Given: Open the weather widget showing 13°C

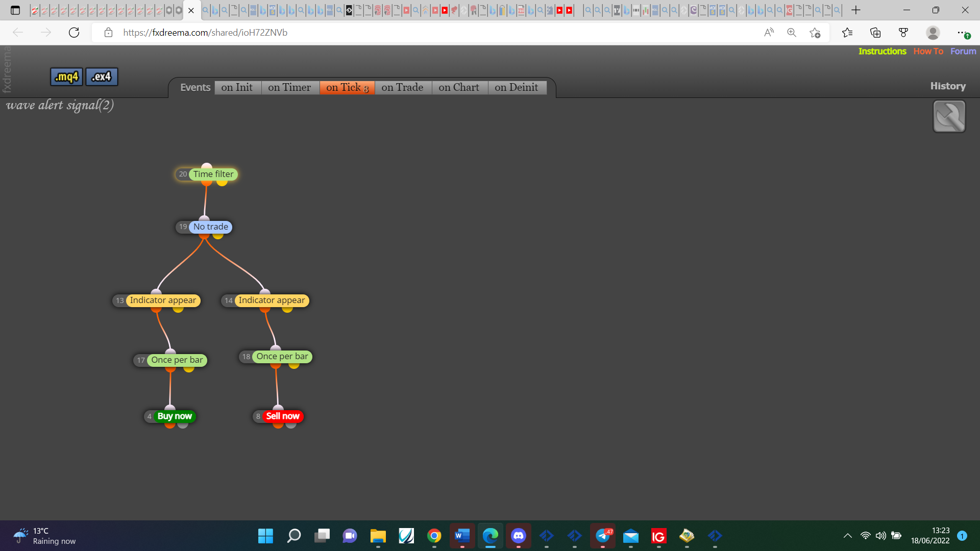Looking at the screenshot, I should 45,536.
